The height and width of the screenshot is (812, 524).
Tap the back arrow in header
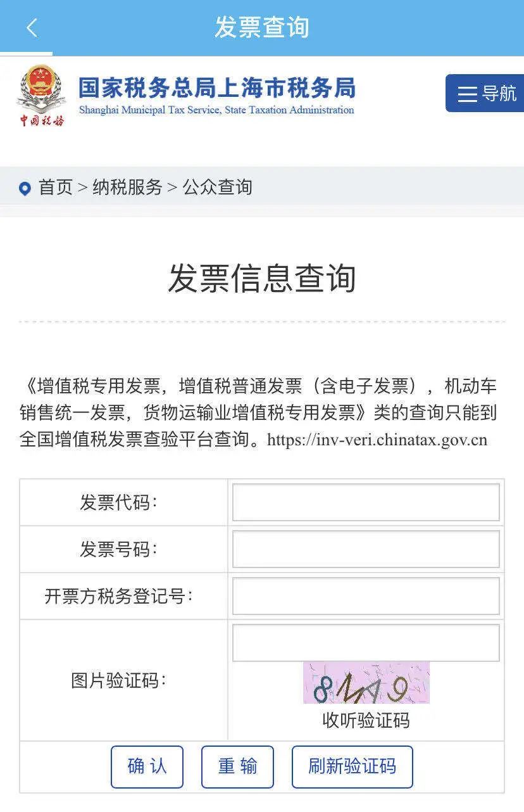[32, 28]
